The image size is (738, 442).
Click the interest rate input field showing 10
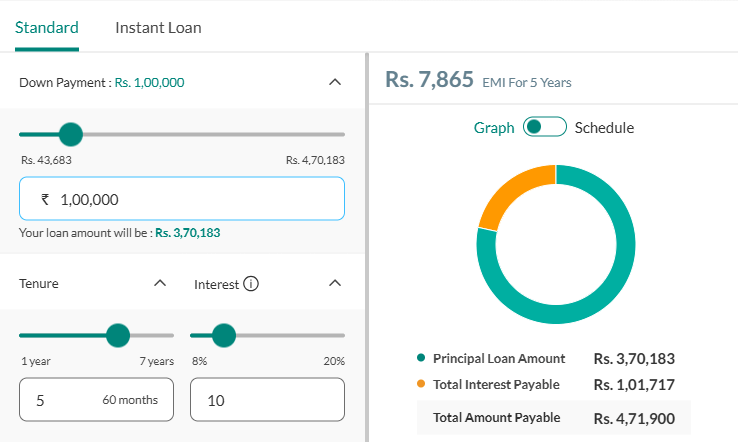[267, 400]
